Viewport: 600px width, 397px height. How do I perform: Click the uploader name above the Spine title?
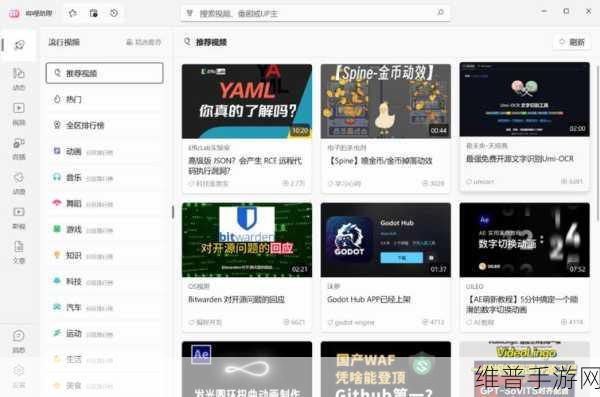coord(347,148)
